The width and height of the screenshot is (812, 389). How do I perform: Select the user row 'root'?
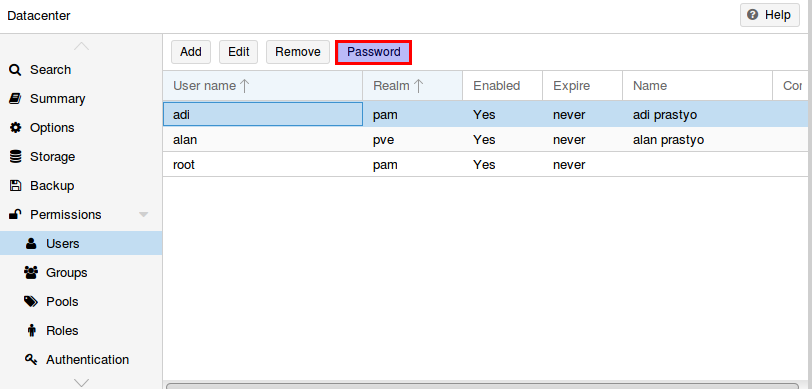pyautogui.click(x=485, y=165)
